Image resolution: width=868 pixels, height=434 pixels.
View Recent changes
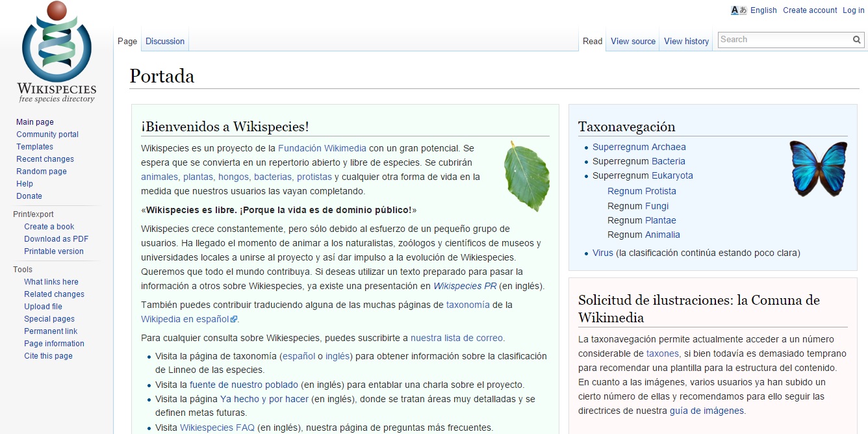click(x=45, y=159)
